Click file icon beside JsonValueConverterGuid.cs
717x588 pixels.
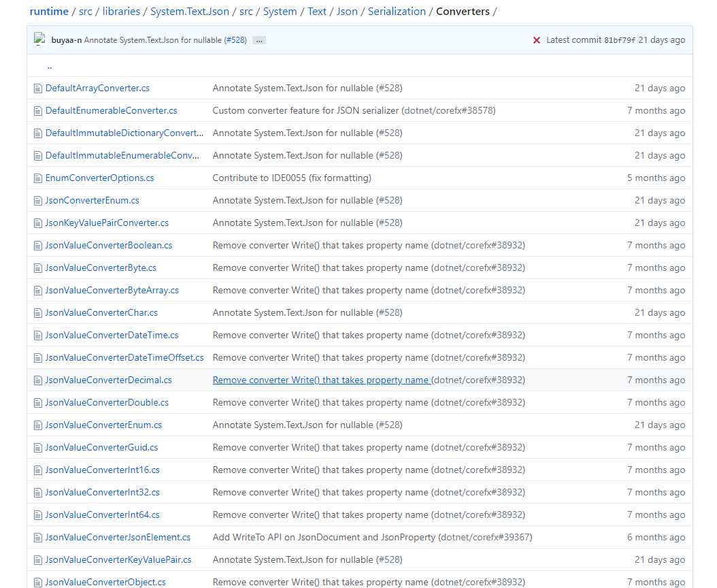click(x=38, y=448)
